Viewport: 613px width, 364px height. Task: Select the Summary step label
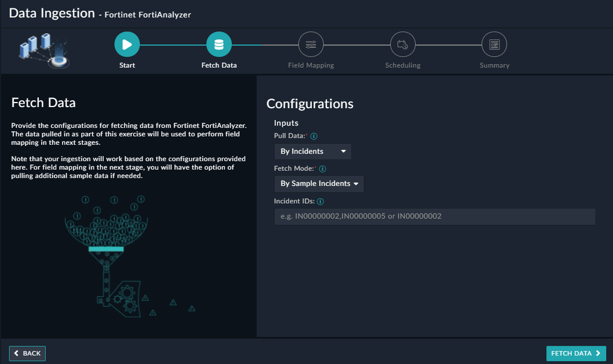(495, 65)
